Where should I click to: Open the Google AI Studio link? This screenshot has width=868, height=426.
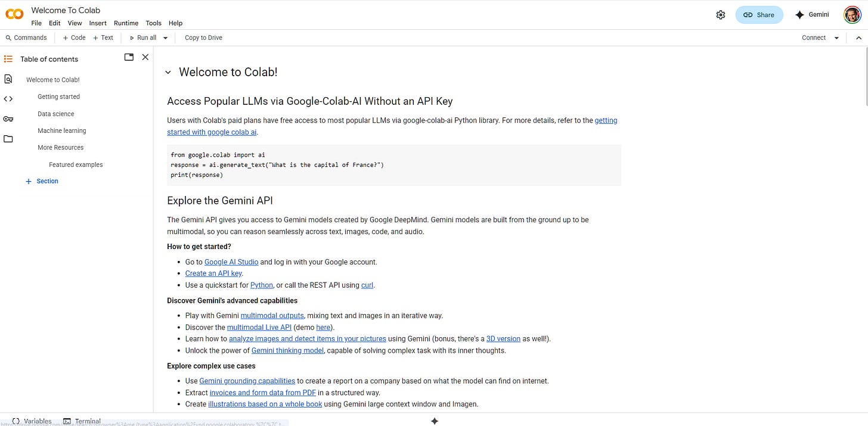click(x=231, y=262)
